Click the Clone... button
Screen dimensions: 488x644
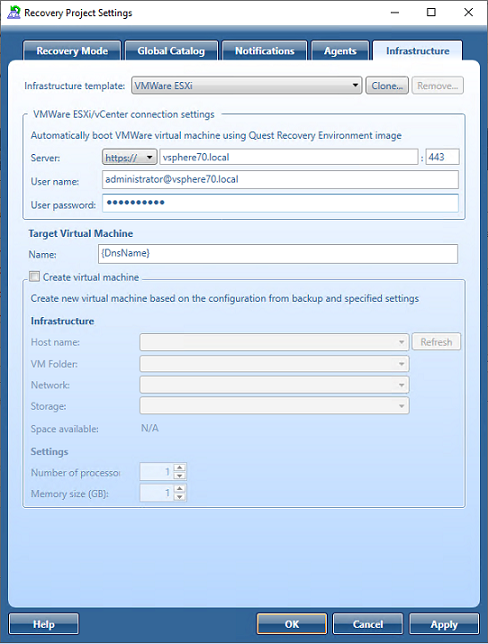[x=387, y=85]
